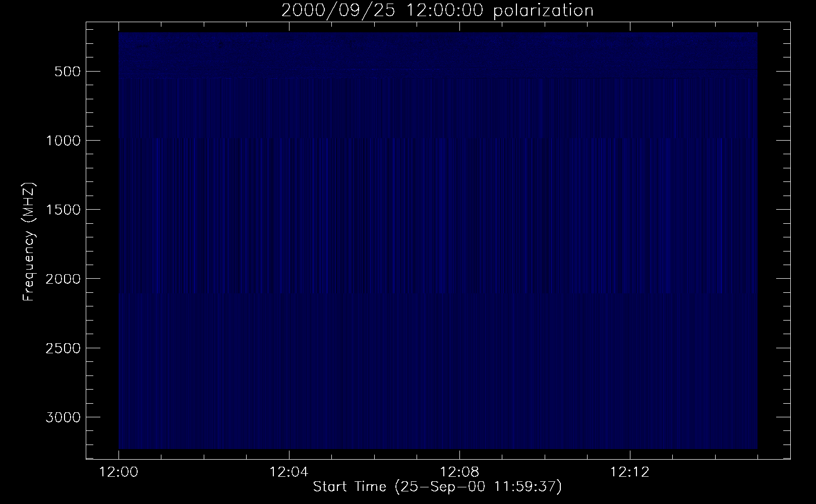Select the "2500" frequency tick label
Image resolution: width=816 pixels, height=504 pixels.
point(64,348)
